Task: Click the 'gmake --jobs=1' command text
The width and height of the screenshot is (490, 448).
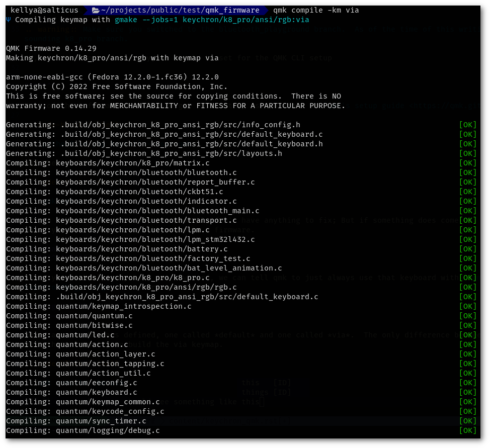Action: click(146, 20)
